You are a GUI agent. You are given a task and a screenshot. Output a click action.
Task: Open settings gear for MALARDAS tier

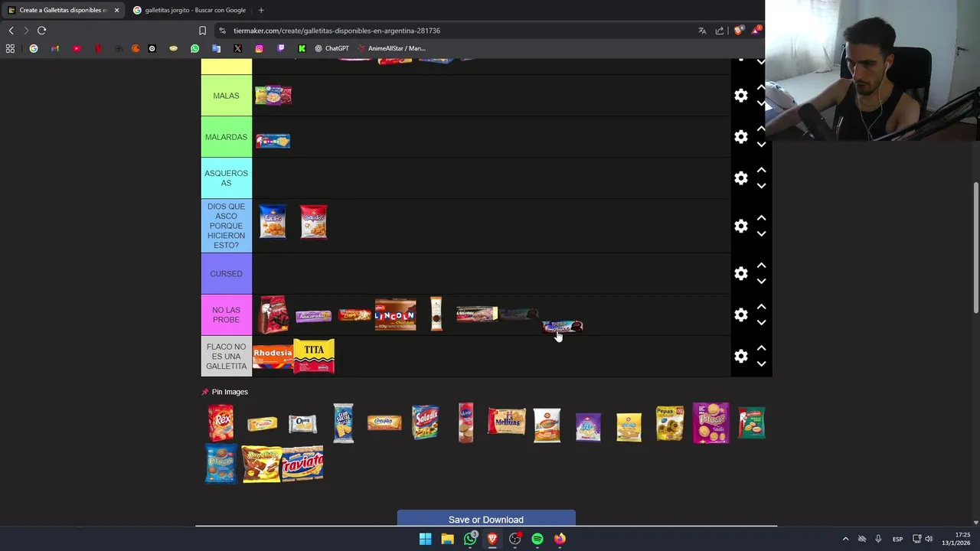tap(741, 137)
